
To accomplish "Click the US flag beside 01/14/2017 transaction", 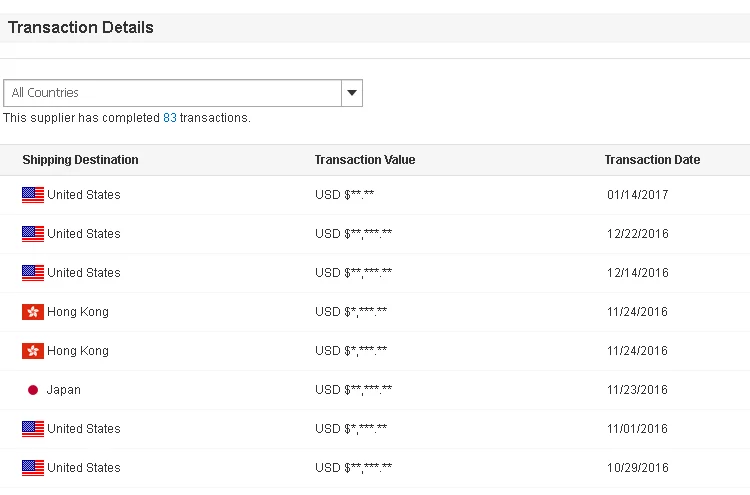I will [x=33, y=195].
